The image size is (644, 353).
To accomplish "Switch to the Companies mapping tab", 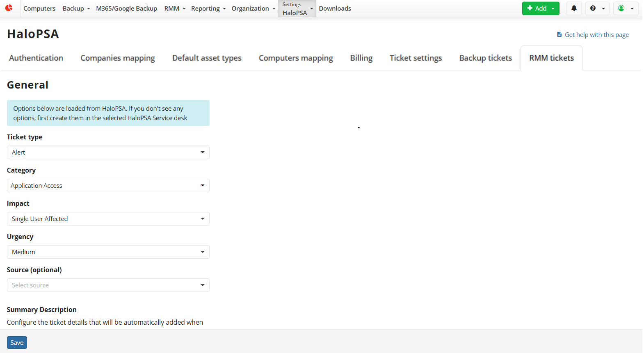I will pyautogui.click(x=118, y=58).
